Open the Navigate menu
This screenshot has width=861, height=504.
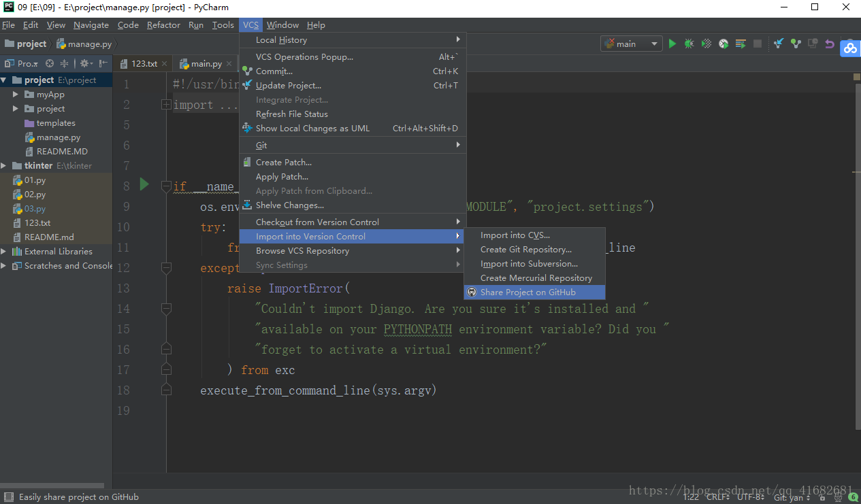click(x=91, y=25)
